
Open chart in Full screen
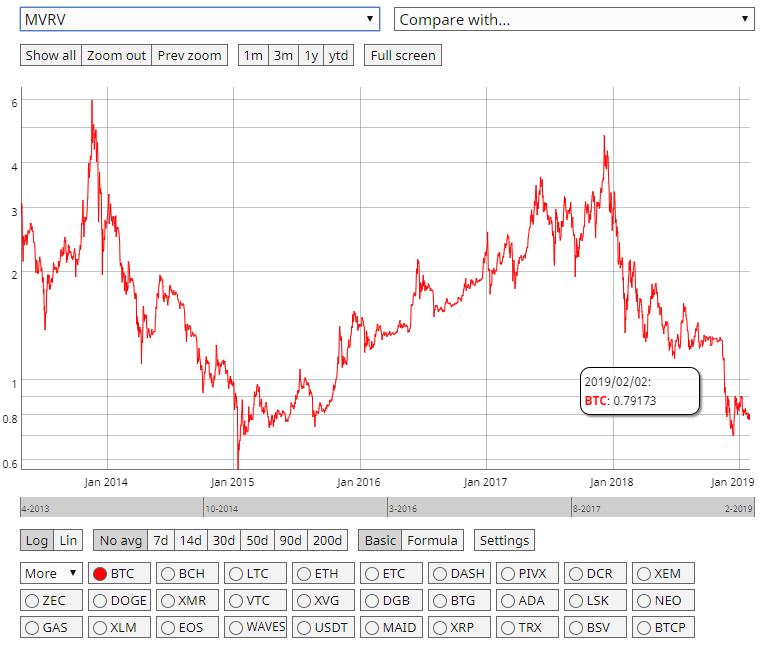(402, 55)
